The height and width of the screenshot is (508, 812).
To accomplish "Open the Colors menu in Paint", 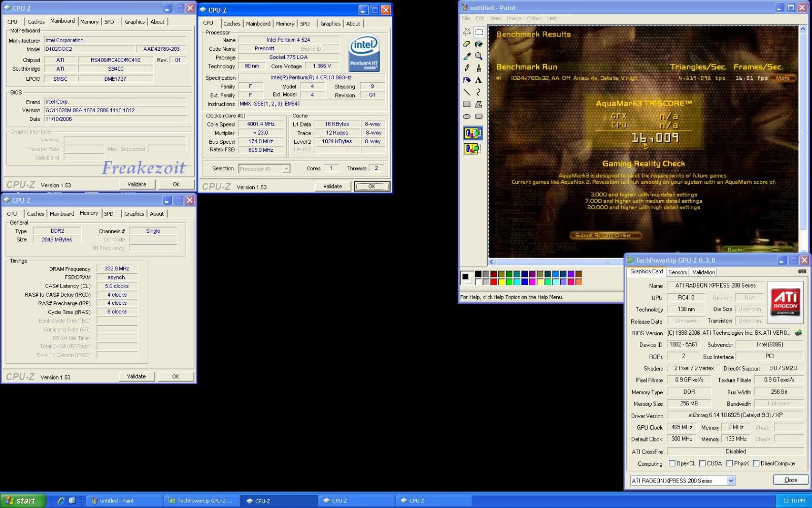I will pyautogui.click(x=534, y=18).
